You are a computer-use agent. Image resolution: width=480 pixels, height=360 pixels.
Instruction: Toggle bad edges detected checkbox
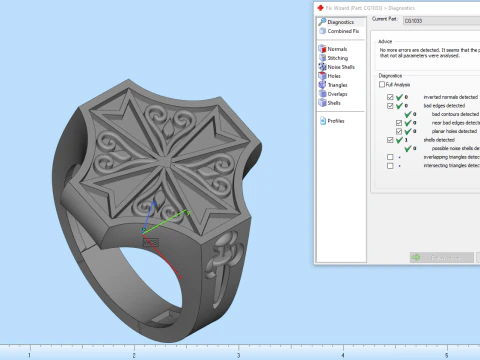tap(390, 106)
